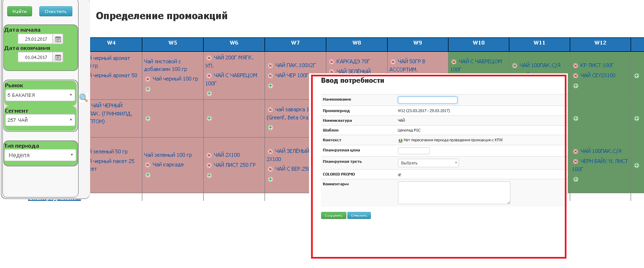The image size is (644, 268).
Task: Add a promo under ЧАЙ ЧЕР 100Г in W7
Action: (270, 86)
